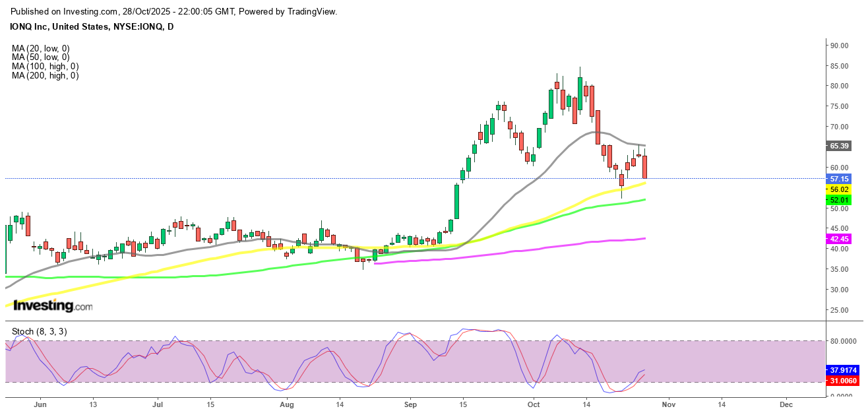Click the Stoch (8, 3, 3) indicator label
Viewport: 868px width, 413px height.
38,331
